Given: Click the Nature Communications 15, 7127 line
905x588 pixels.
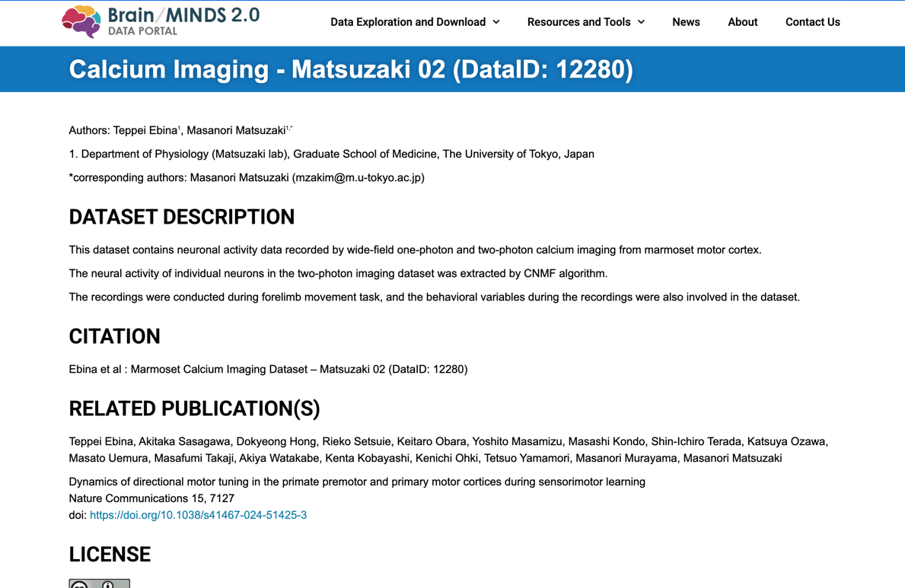Looking at the screenshot, I should tap(151, 498).
